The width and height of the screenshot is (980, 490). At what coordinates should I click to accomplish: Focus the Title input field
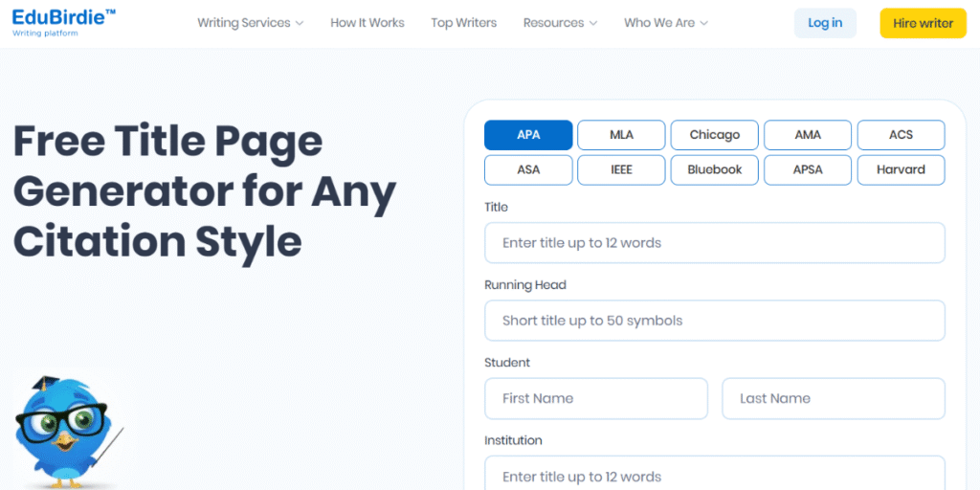click(714, 242)
